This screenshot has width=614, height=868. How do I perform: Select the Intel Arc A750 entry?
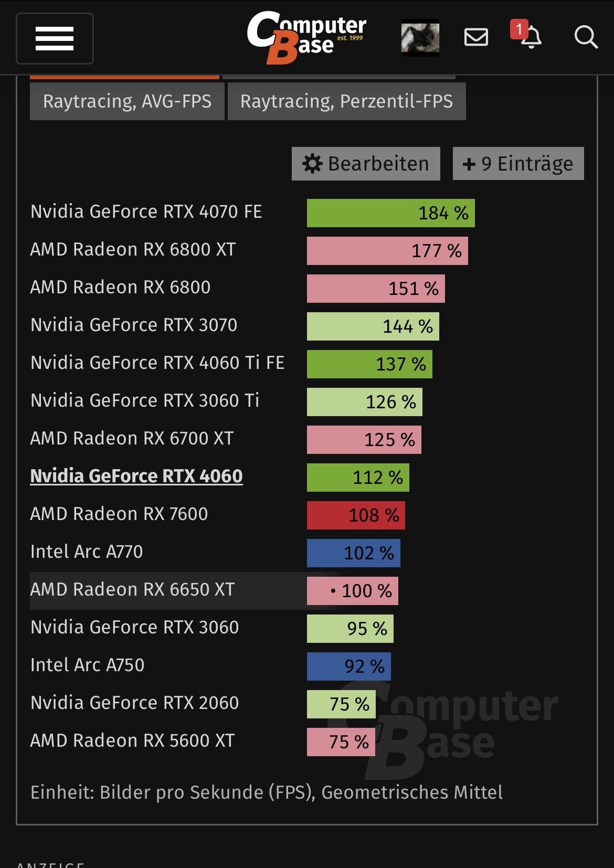coord(87,665)
